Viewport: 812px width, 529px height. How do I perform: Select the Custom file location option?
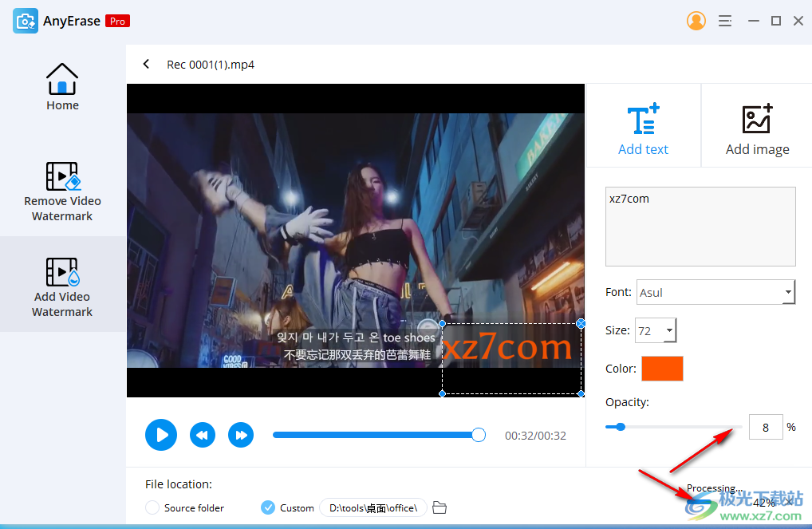point(268,508)
